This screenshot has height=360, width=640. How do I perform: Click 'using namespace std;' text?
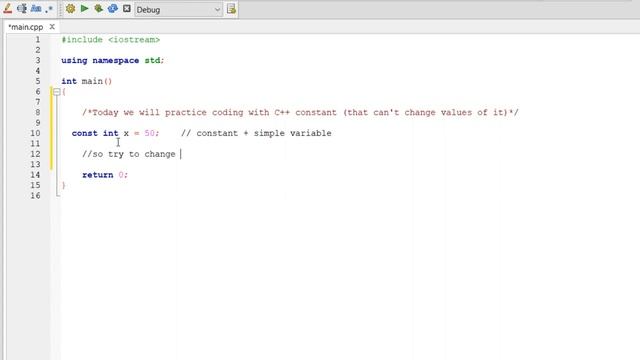pos(113,60)
